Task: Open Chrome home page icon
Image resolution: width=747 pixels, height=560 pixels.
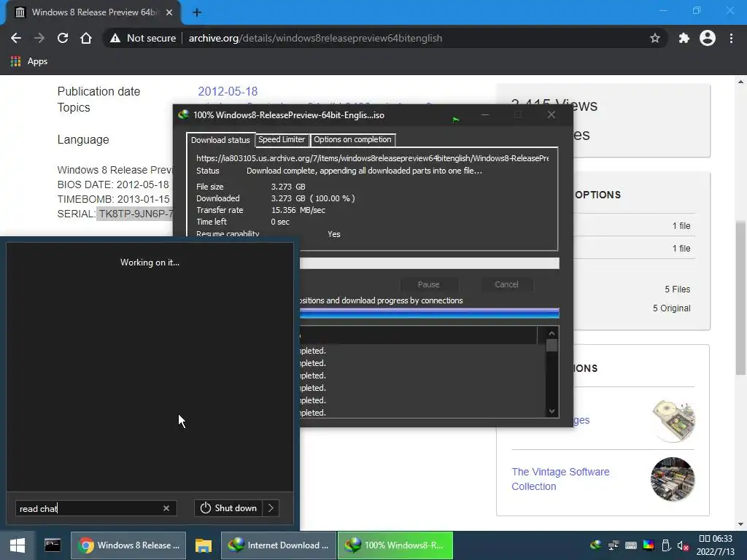Action: point(86,38)
